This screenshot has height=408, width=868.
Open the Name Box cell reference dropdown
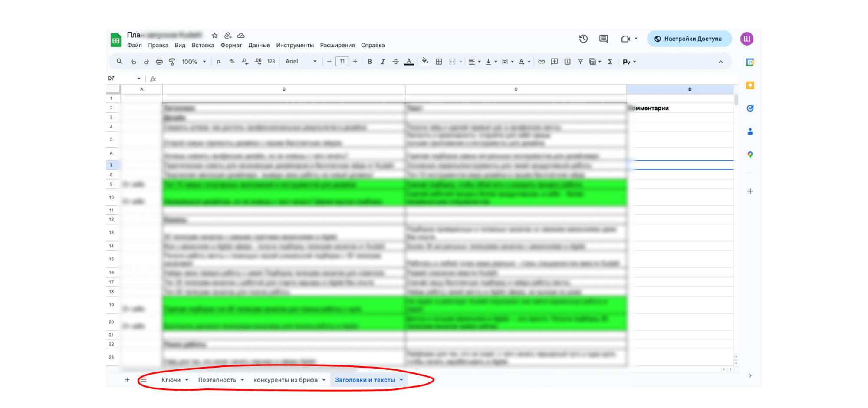[x=139, y=79]
